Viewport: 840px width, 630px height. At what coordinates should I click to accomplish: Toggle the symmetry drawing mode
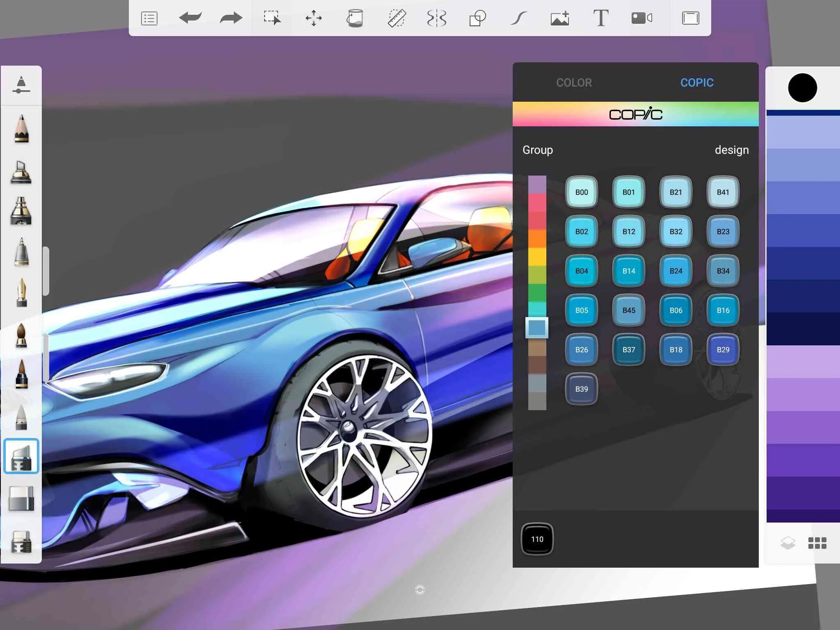click(x=438, y=18)
